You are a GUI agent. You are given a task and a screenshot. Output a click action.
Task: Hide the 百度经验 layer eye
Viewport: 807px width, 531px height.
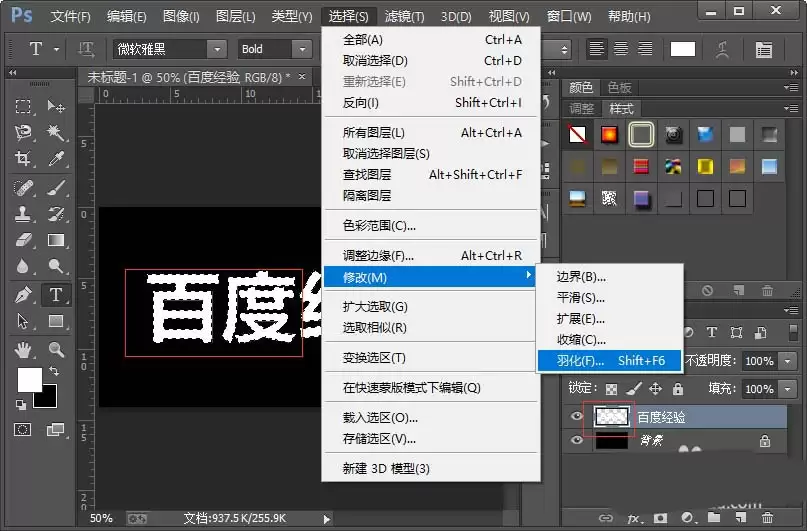point(576,417)
